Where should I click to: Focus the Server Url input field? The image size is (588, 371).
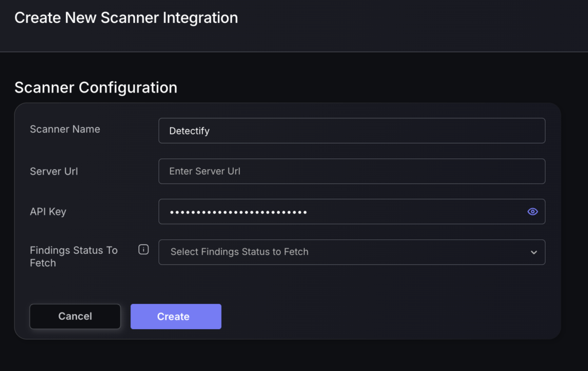[351, 171]
